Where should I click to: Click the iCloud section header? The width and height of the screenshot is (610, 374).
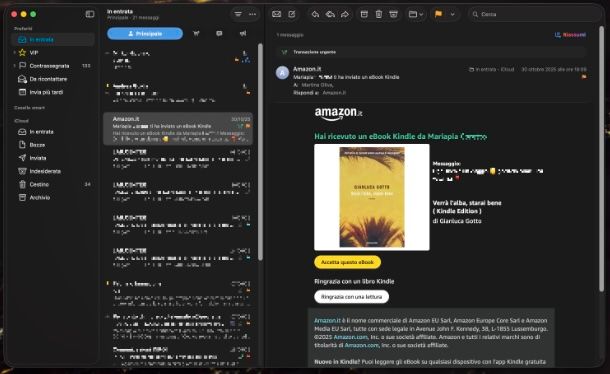tap(21, 121)
